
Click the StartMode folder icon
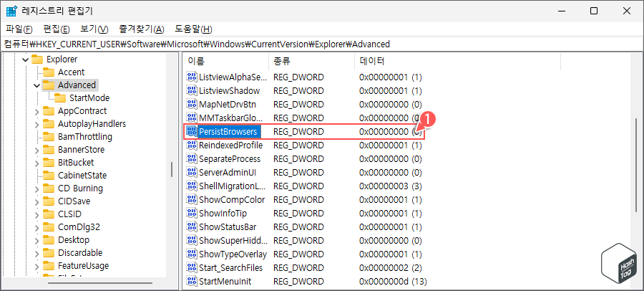pos(60,98)
